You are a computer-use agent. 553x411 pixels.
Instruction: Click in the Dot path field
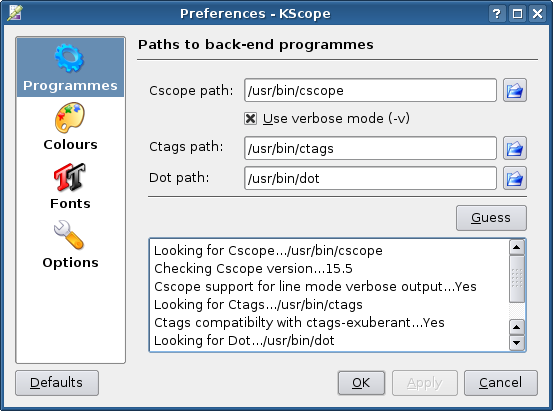tap(370, 178)
